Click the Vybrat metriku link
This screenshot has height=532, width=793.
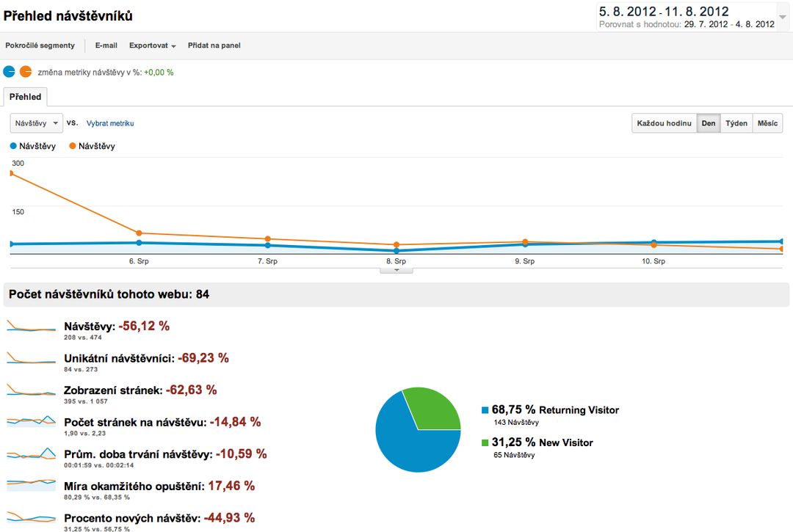[x=110, y=123]
